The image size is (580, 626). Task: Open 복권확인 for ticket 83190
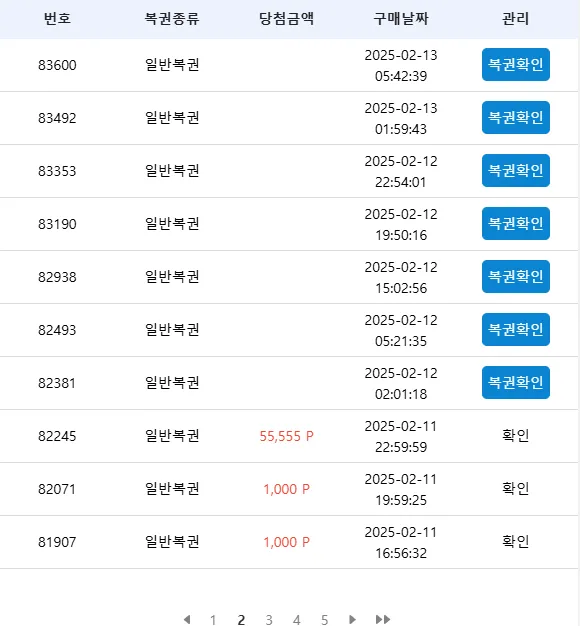(x=516, y=224)
